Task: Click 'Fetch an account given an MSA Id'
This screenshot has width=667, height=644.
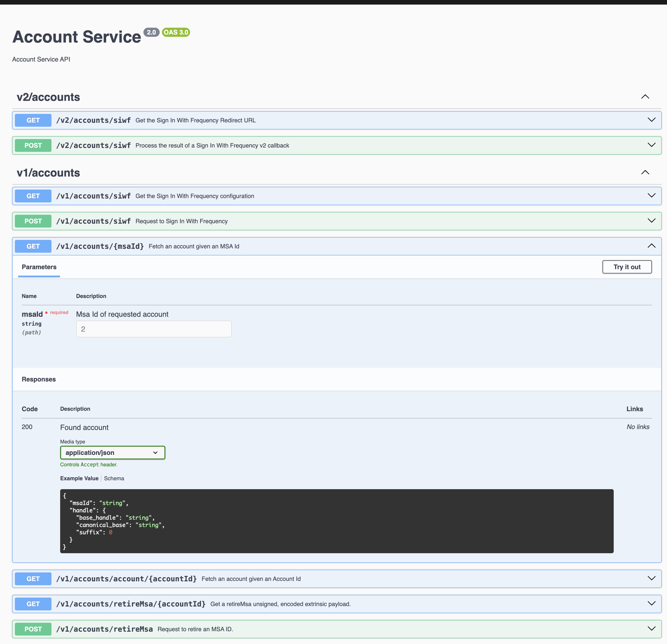Action: (194, 246)
